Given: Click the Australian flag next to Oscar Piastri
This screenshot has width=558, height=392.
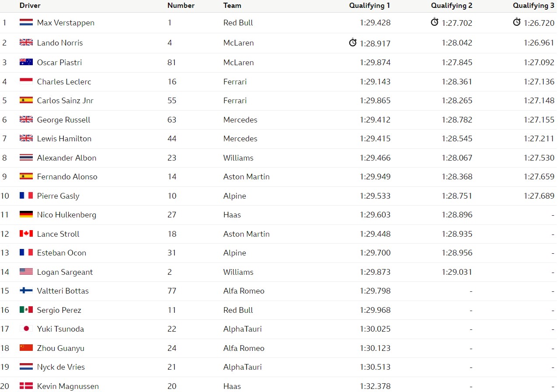Looking at the screenshot, I should coord(26,62).
